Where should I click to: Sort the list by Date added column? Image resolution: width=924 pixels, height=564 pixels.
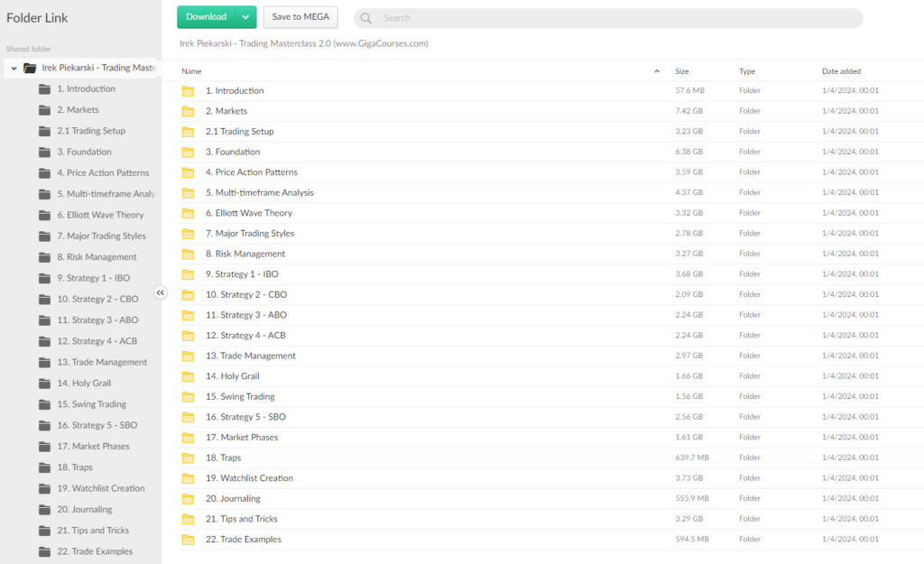point(841,71)
